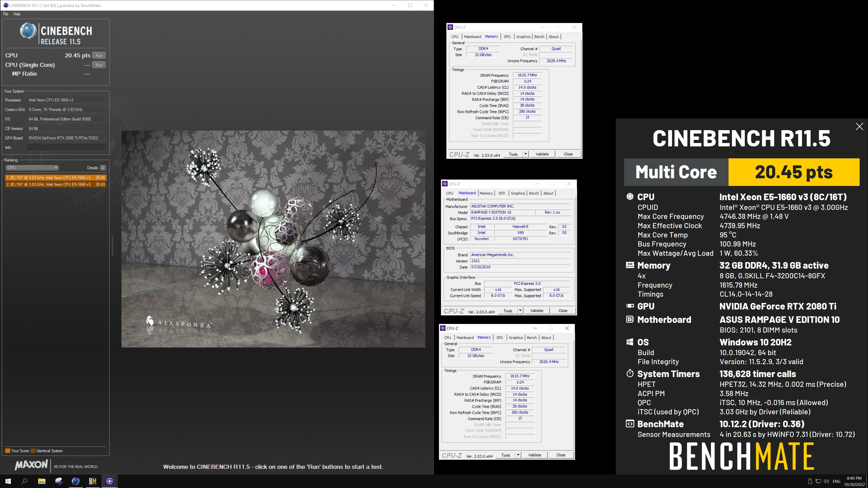
Task: Close the BenchMate result overlay with X
Action: coord(860,126)
